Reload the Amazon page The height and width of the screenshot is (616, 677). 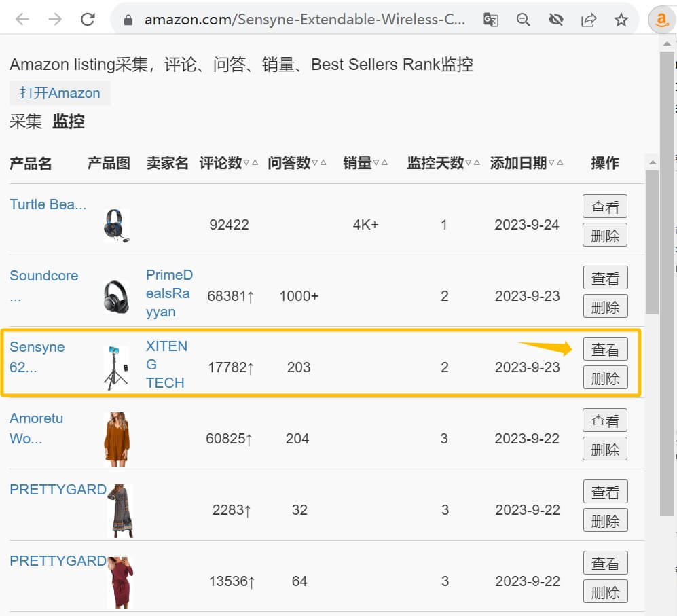click(88, 20)
